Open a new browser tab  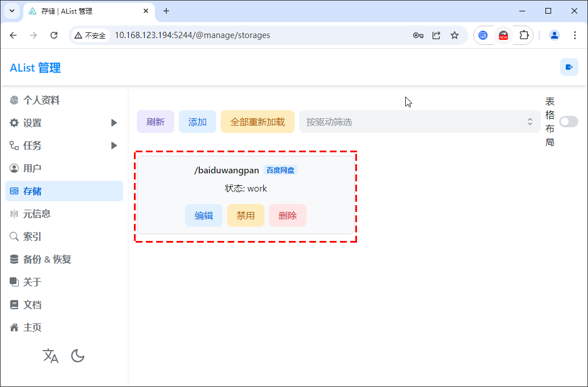[166, 11]
